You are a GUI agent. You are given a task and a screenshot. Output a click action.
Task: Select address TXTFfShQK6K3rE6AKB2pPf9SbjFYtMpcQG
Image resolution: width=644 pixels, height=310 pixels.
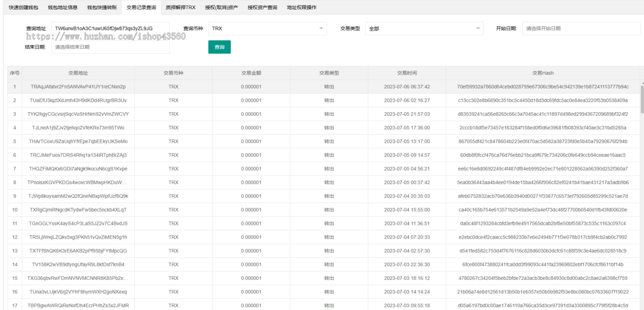pos(78,250)
